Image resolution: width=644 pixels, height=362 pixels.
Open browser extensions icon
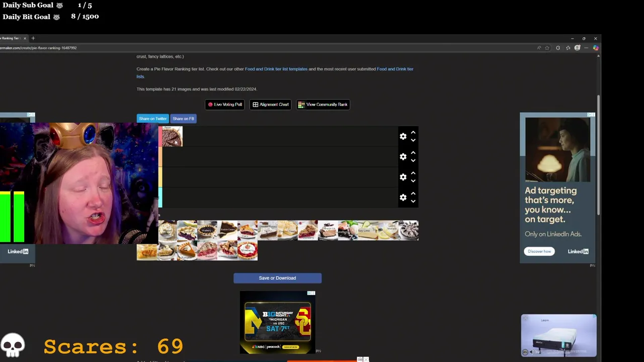tap(558, 48)
